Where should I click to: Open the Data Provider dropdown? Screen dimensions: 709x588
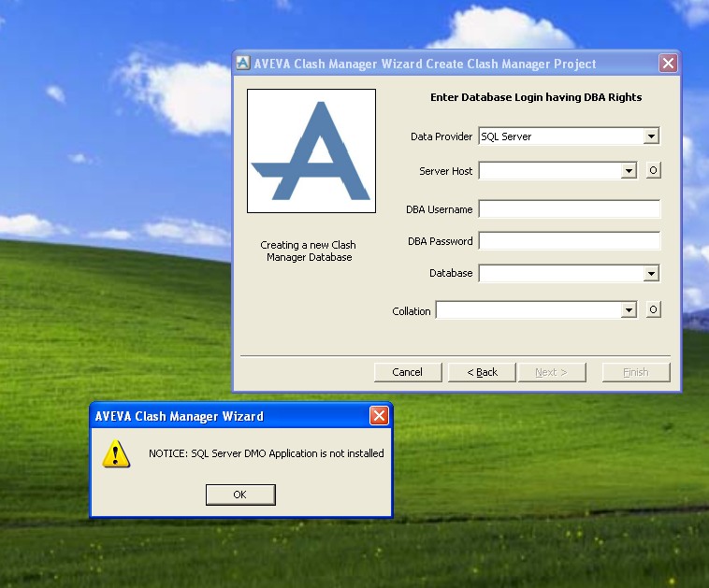pos(651,136)
